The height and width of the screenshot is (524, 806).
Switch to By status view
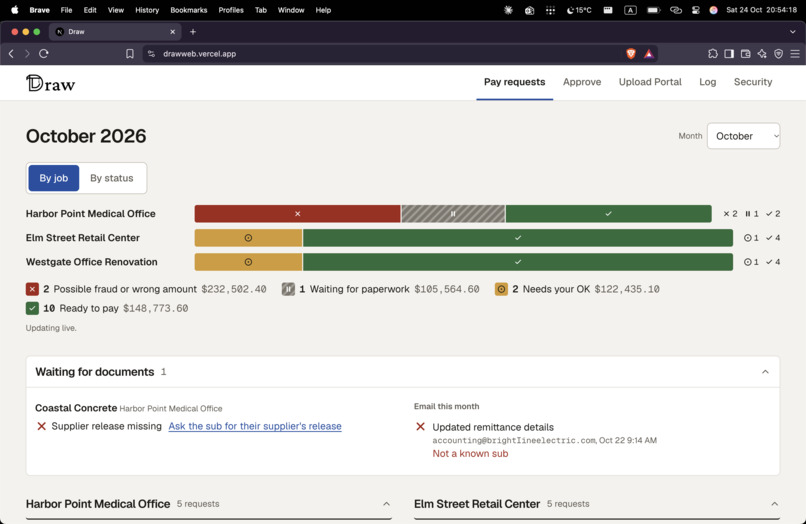(112, 178)
